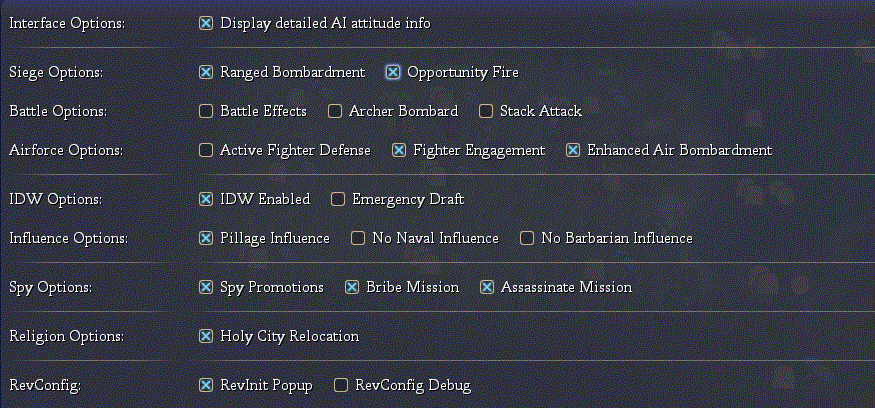Uncheck Fighter Engagement

coord(399,150)
